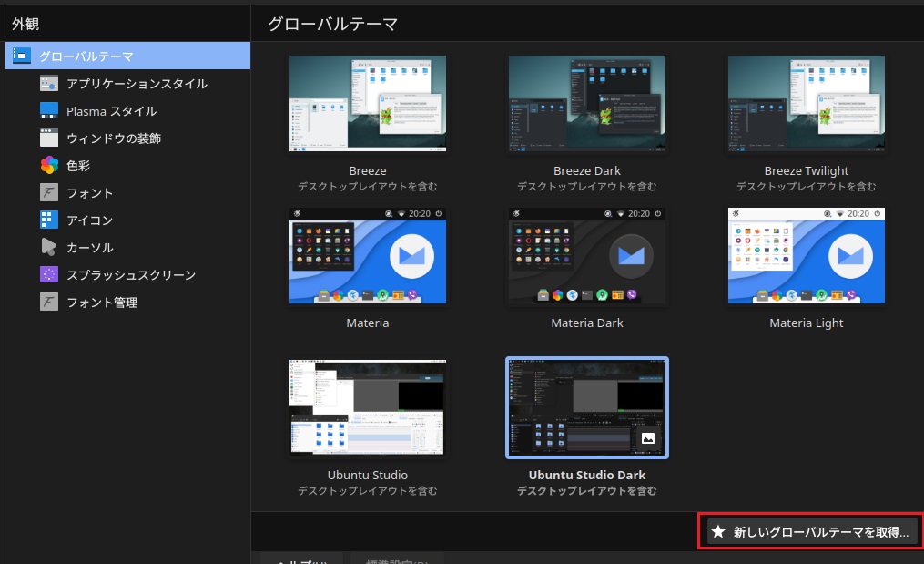Click the フォント settings icon
This screenshot has width=924, height=564.
pyautogui.click(x=49, y=192)
